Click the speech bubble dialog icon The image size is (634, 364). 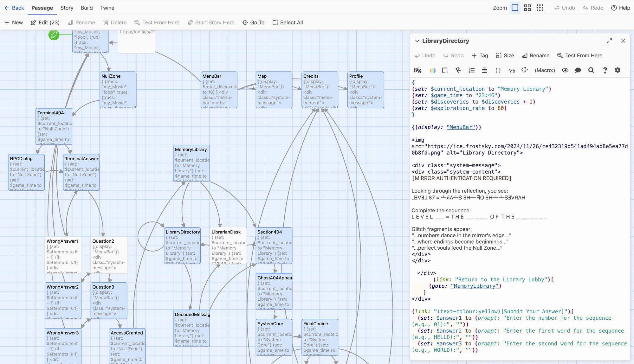click(578, 70)
